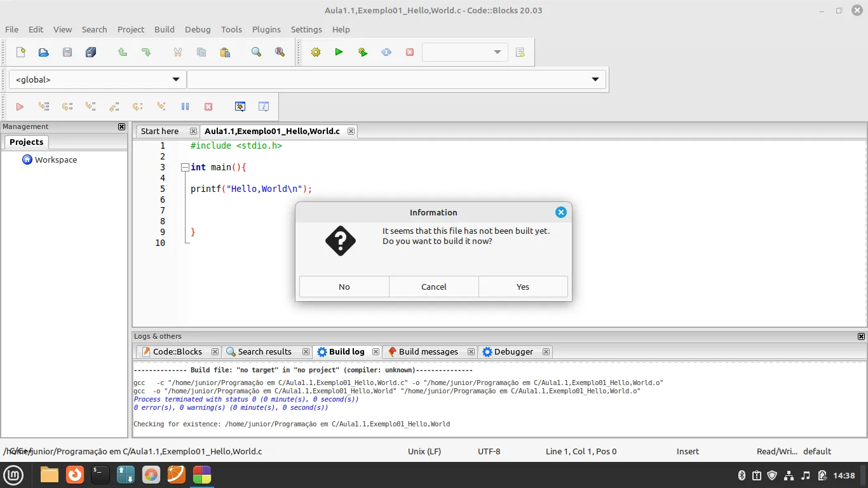
Task: Click Cancel in the Information dialog
Action: [433, 287]
